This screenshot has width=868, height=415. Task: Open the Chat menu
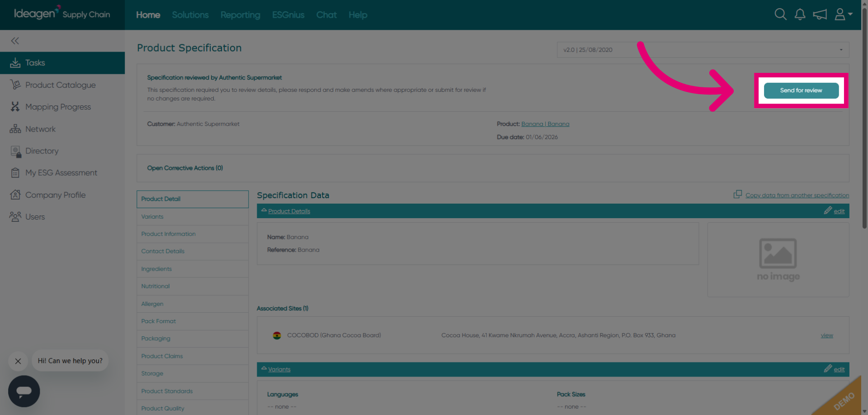click(x=326, y=15)
